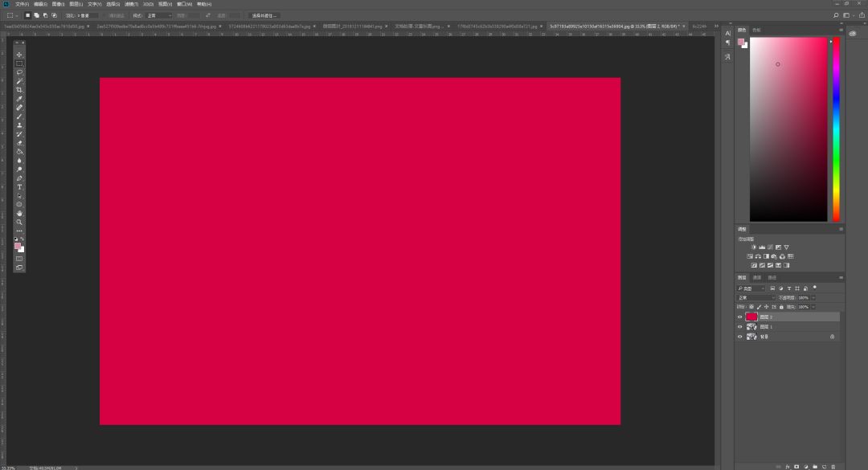
Task: Open the 文件(F) menu
Action: (23, 4)
